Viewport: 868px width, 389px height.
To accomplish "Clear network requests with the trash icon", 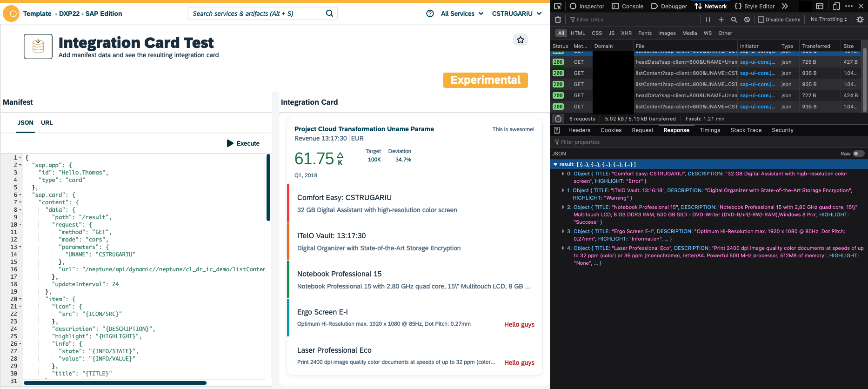I will pos(558,20).
